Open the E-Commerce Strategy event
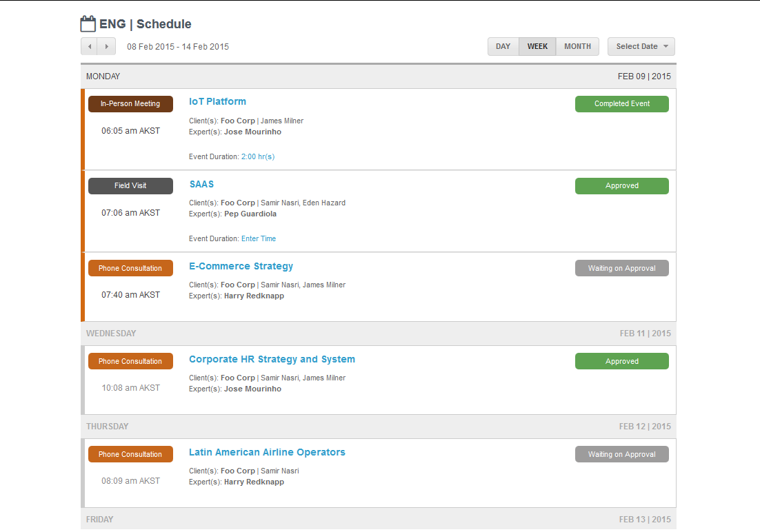The image size is (760, 532). (x=241, y=266)
